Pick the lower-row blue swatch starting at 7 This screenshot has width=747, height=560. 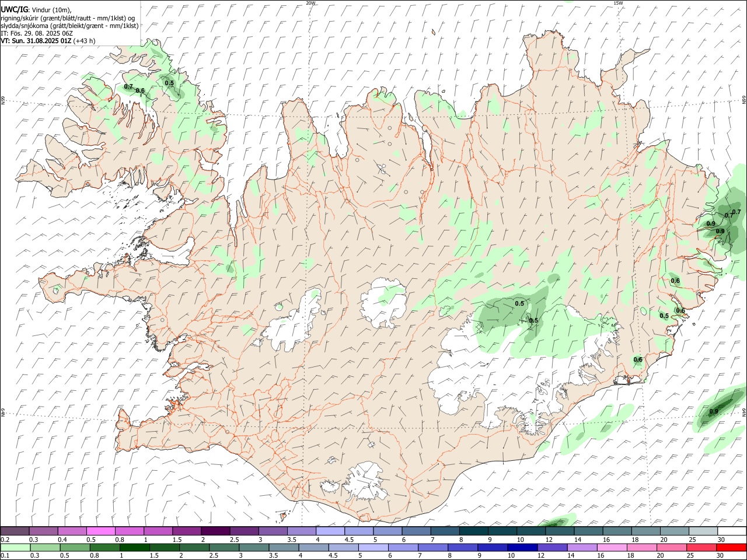(433, 547)
